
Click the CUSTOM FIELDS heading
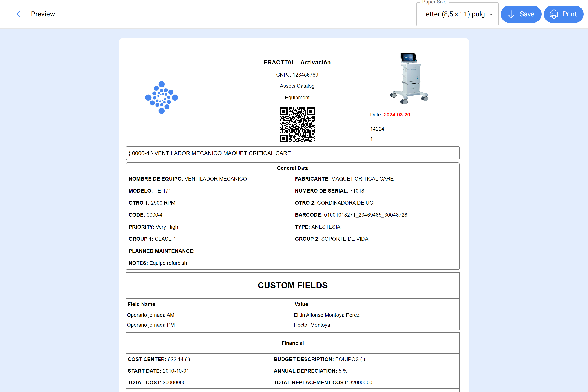[292, 285]
